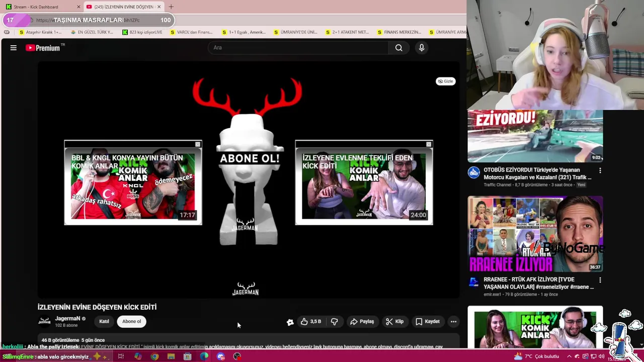Screen dimensions: 644x362
Task: Dislike the video with thumbs down
Action: coord(334,321)
